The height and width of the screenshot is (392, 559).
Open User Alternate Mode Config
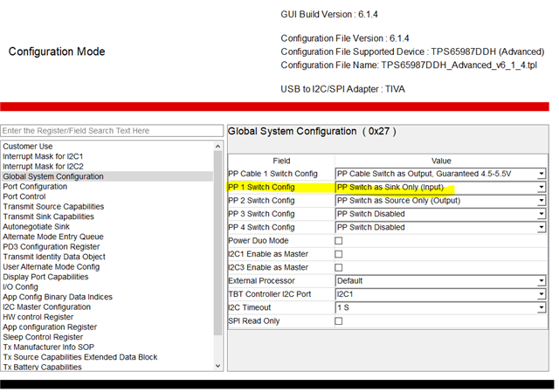pos(52,266)
